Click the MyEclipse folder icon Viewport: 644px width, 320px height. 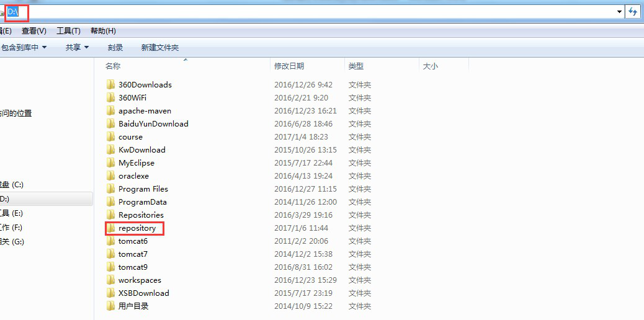coord(111,163)
